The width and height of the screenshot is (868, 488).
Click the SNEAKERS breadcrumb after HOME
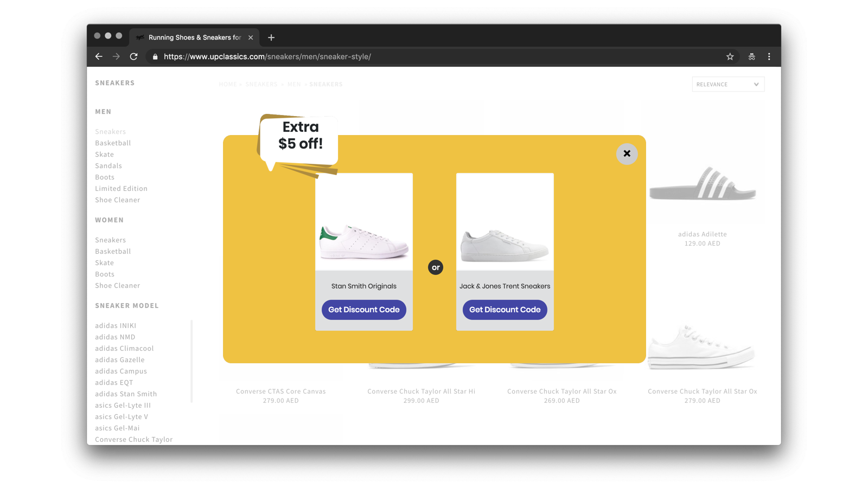pos(261,84)
